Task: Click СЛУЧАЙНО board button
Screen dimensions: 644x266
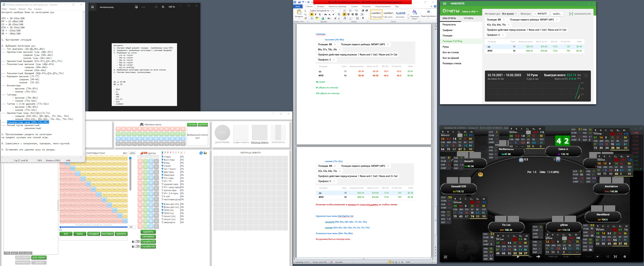Action: click(148, 237)
